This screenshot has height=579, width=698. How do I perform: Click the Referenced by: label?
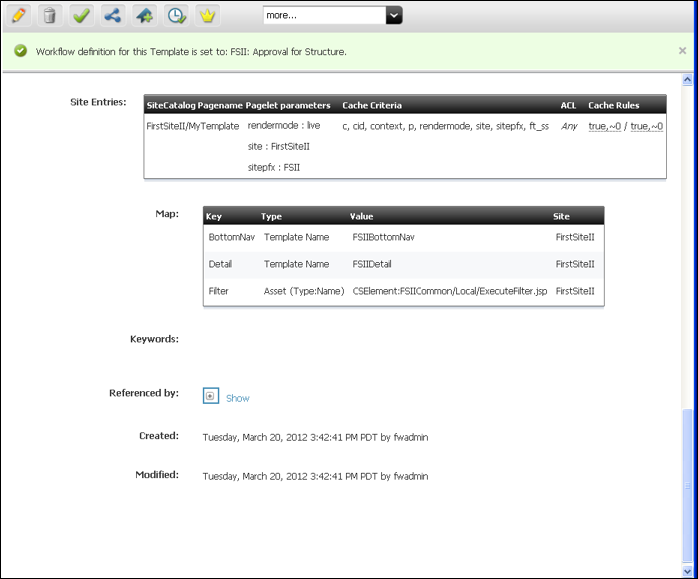tap(144, 393)
